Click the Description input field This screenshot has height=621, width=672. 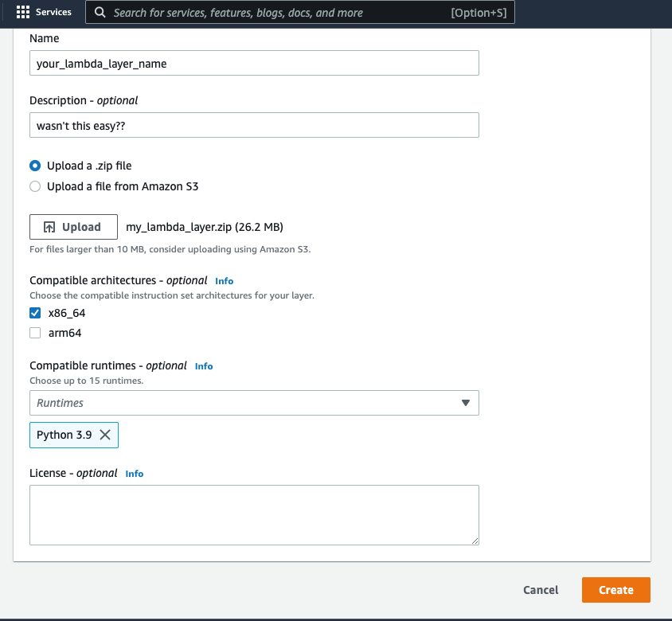click(x=254, y=125)
